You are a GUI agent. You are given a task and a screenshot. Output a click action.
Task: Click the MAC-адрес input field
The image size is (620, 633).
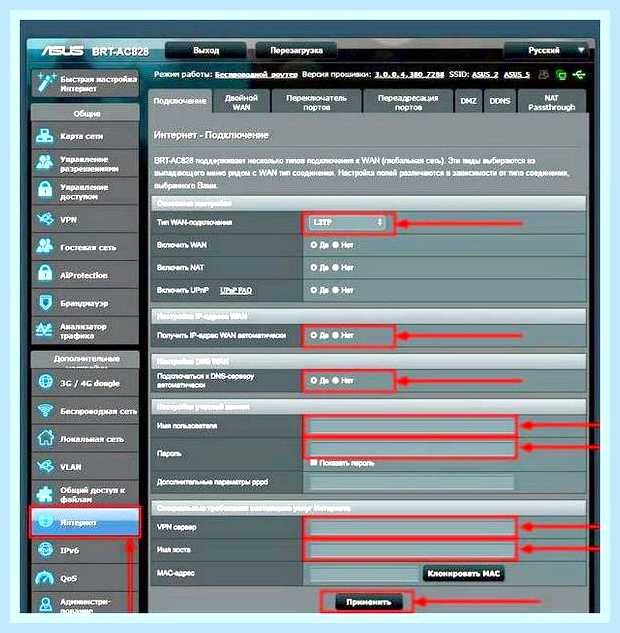(364, 573)
